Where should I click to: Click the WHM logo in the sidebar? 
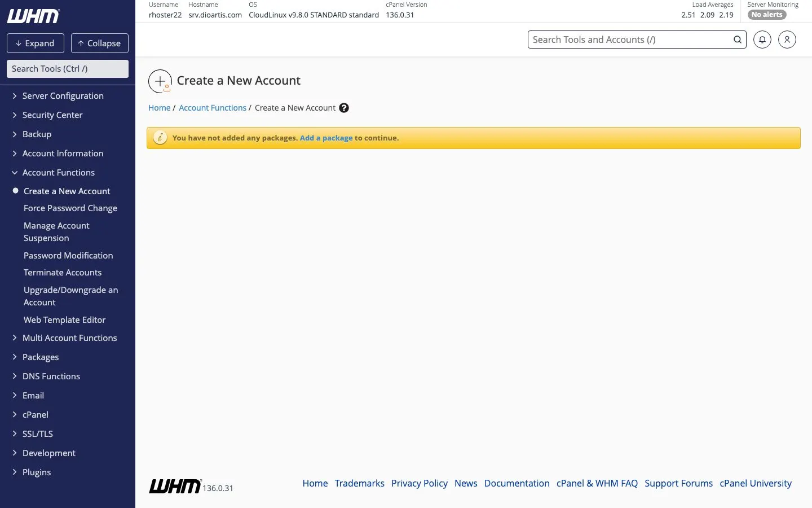pyautogui.click(x=33, y=16)
